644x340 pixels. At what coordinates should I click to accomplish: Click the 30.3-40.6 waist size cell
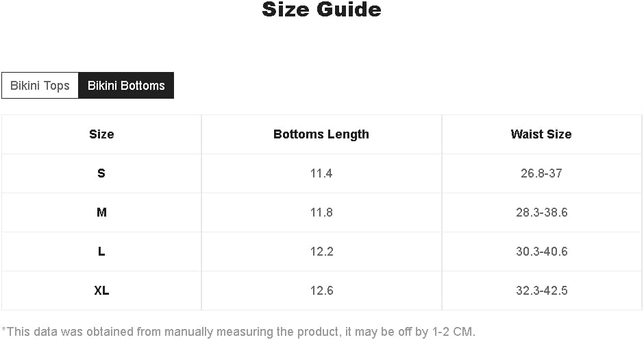click(541, 252)
